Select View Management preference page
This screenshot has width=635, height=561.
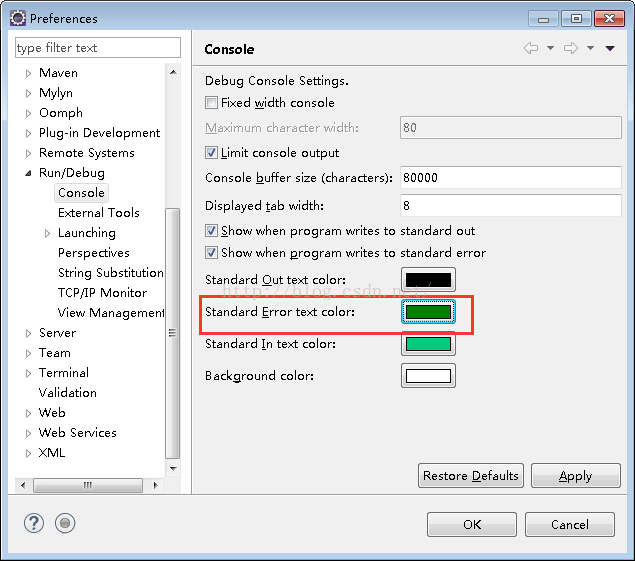[x=111, y=312]
